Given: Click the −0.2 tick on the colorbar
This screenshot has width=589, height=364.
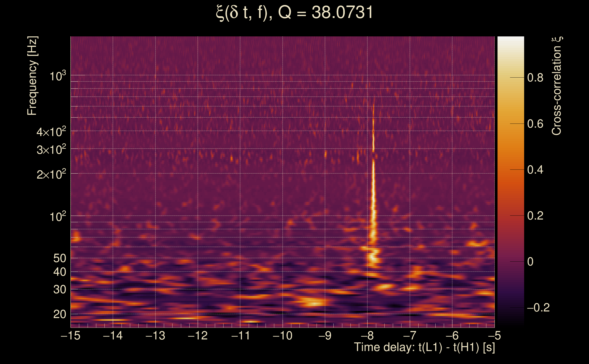Looking at the screenshot, I should pos(538,308).
